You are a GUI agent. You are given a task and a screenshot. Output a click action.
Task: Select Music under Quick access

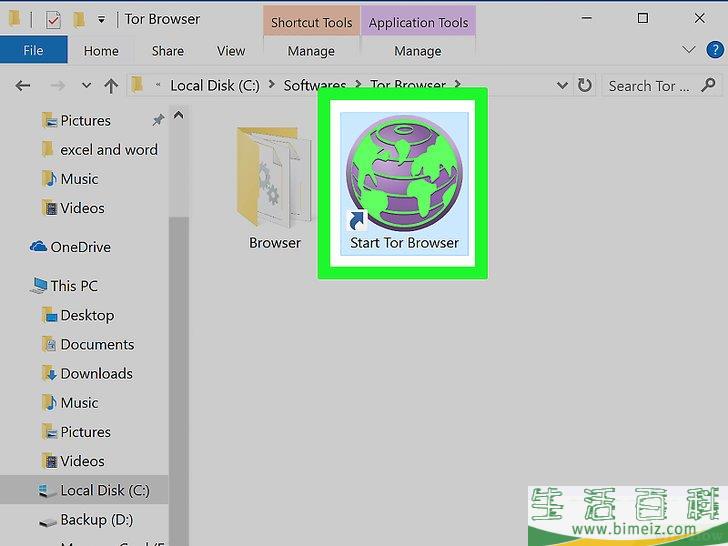pos(79,179)
